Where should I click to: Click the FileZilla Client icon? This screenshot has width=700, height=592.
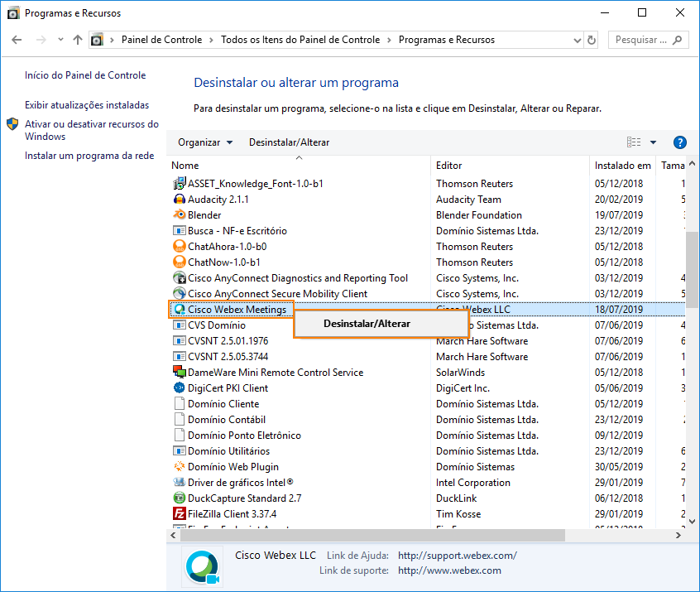(179, 514)
